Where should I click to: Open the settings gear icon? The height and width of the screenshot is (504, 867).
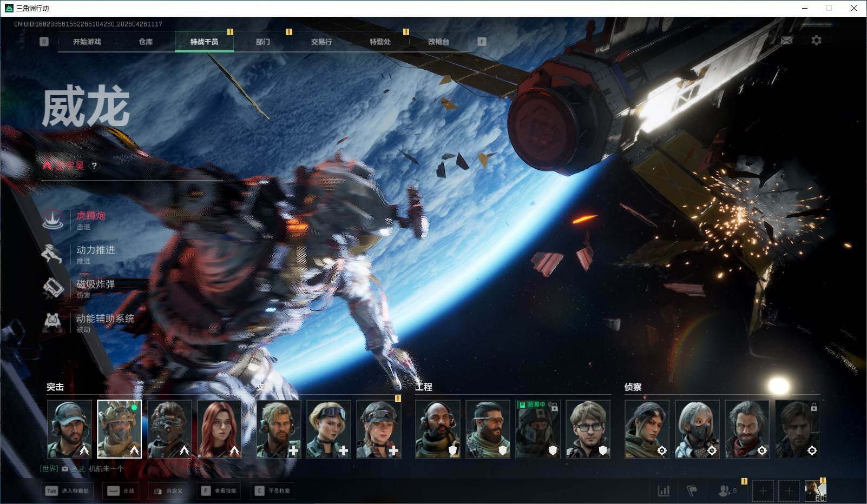(x=816, y=41)
